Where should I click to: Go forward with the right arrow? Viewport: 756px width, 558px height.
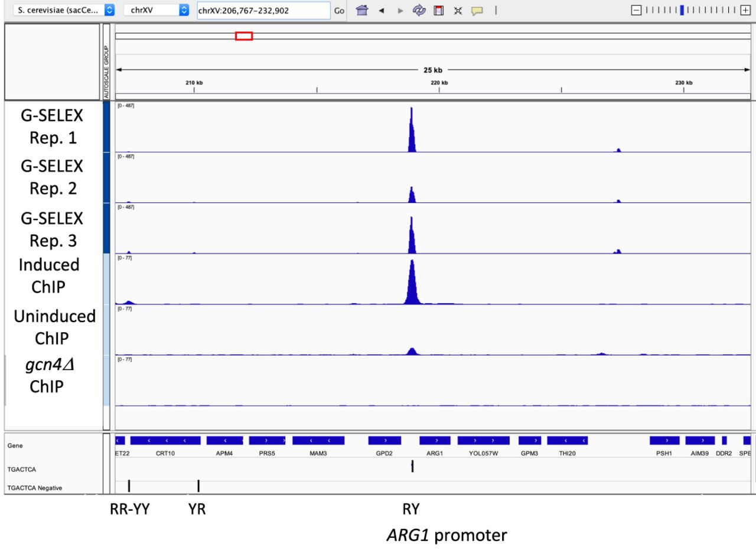pyautogui.click(x=402, y=11)
